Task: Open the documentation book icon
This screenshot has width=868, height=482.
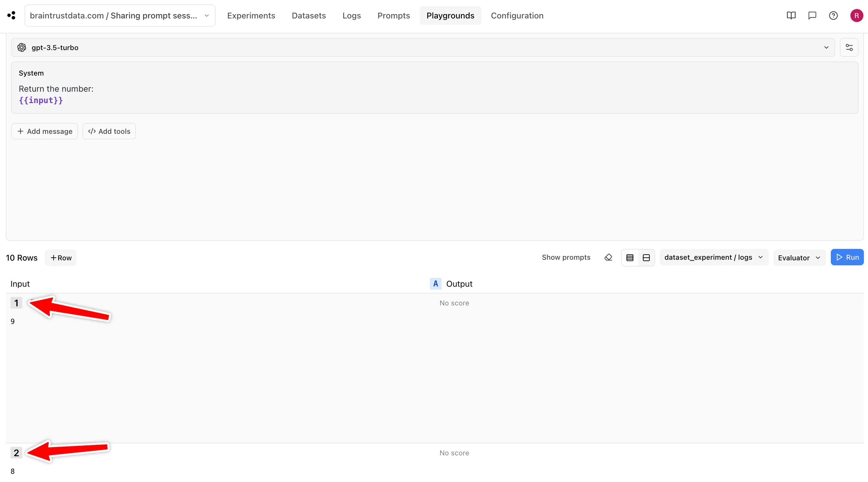Action: tap(791, 16)
